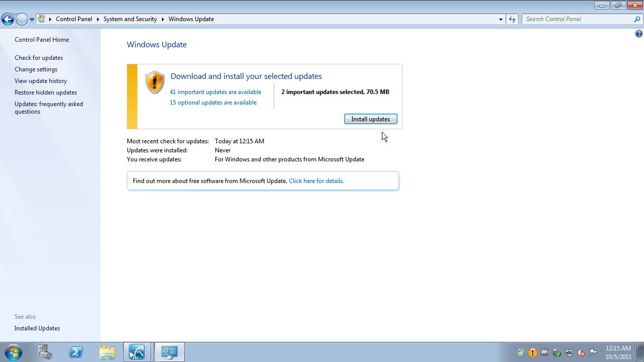The height and width of the screenshot is (362, 644).
Task: Click the '2 important updates selected, 70.5 MB' text
Action: pos(335,92)
